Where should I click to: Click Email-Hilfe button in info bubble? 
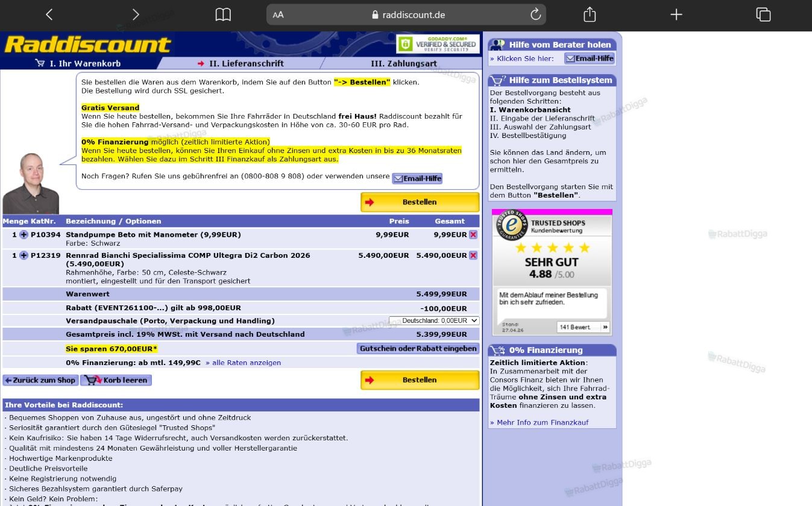point(417,178)
